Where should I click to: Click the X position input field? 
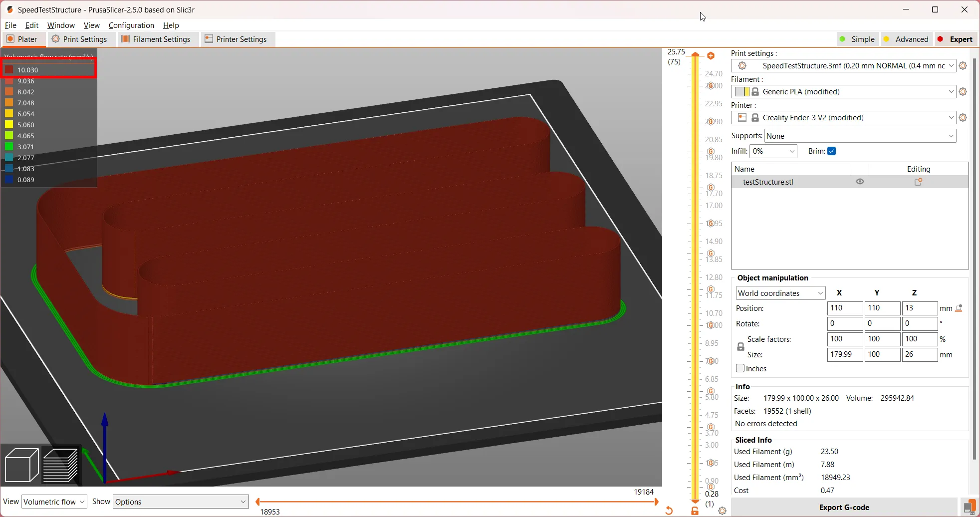point(844,308)
